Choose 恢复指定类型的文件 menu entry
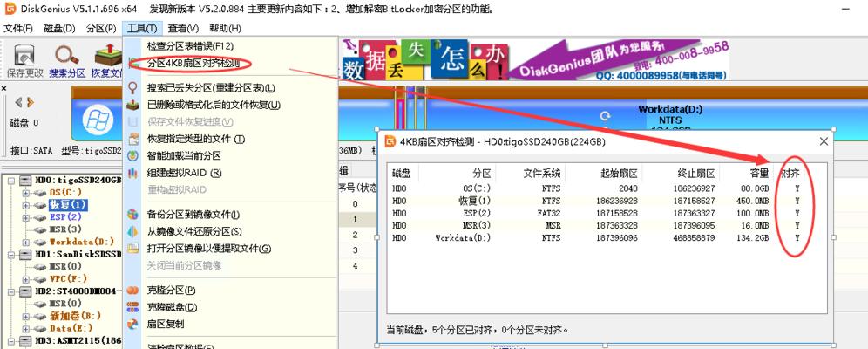The height and width of the screenshot is (349, 868). tap(196, 139)
